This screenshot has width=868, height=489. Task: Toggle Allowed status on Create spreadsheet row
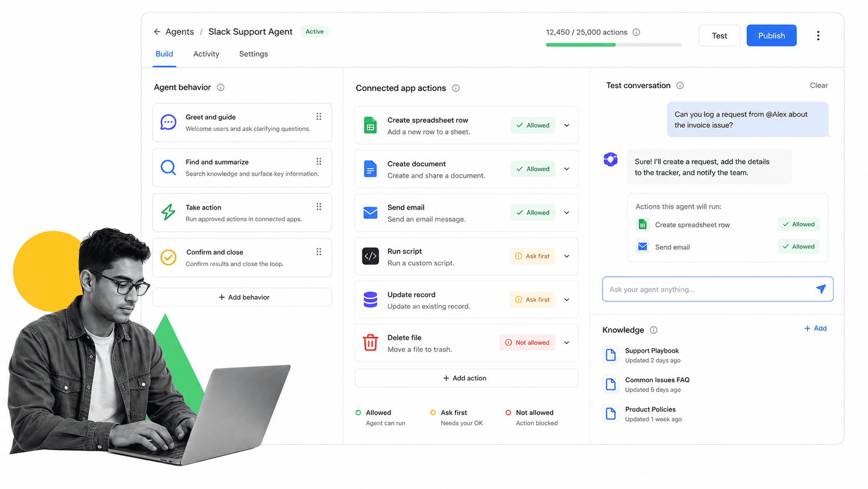point(533,125)
